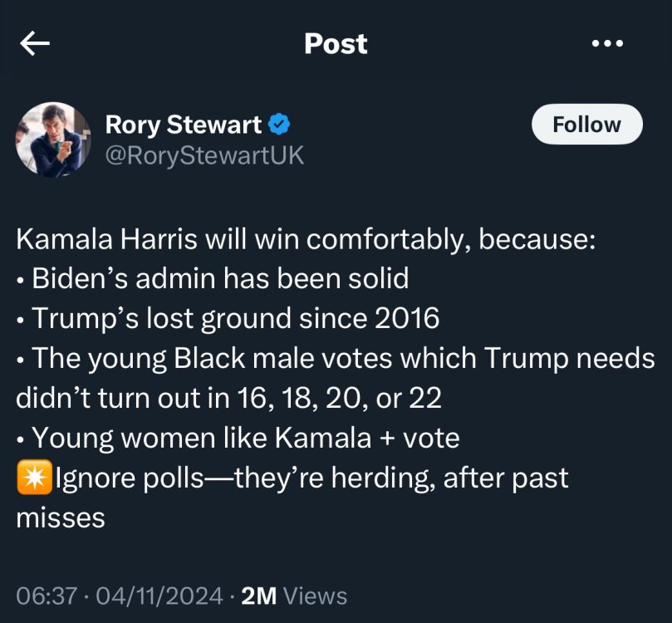Follow Rory Stewart

point(586,125)
